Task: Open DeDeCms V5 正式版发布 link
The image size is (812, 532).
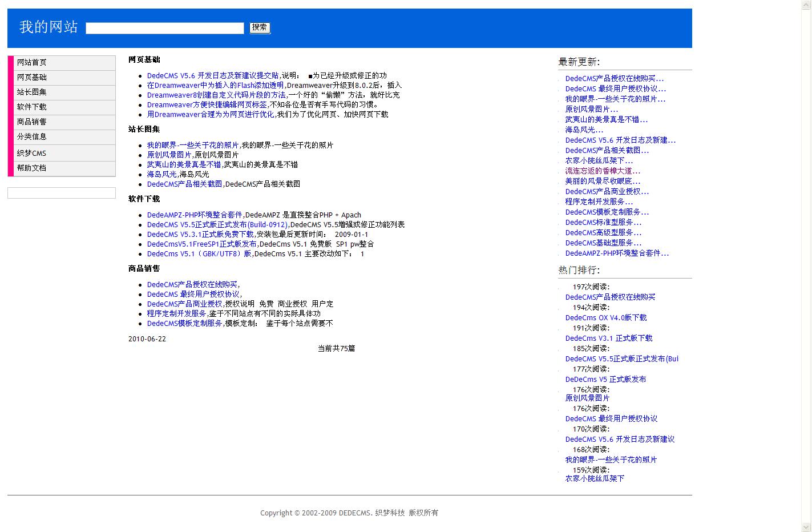Action: point(606,379)
